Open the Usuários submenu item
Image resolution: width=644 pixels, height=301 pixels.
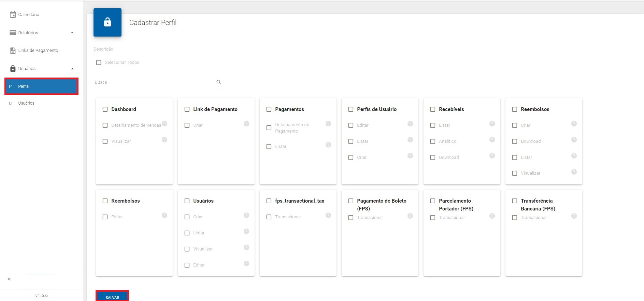click(26, 103)
